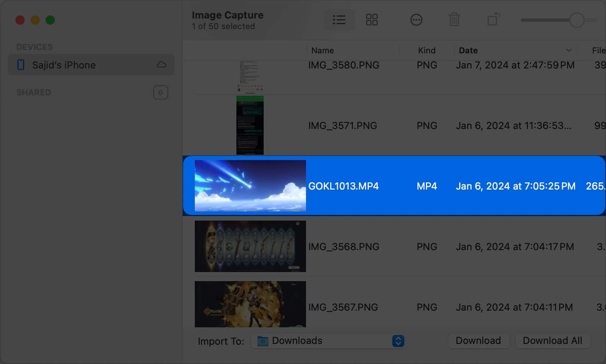The width and height of the screenshot is (606, 364).
Task: Click the Download All button
Action: (x=552, y=341)
